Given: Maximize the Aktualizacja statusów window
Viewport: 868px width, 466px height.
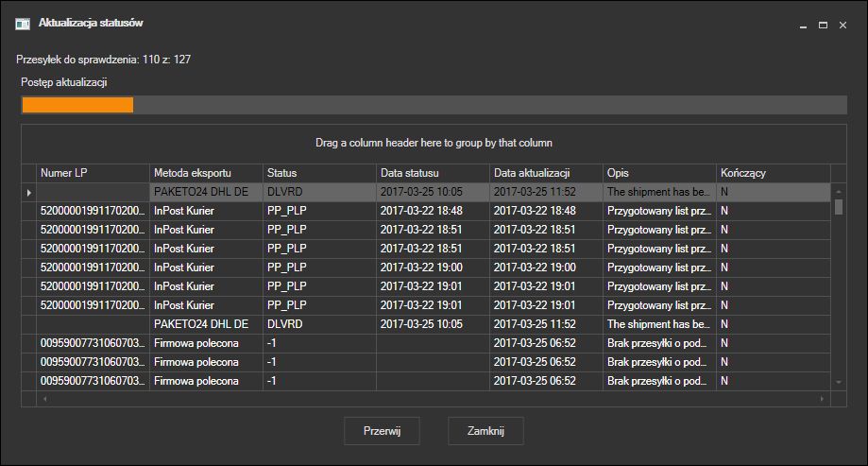Looking at the screenshot, I should coord(824,26).
